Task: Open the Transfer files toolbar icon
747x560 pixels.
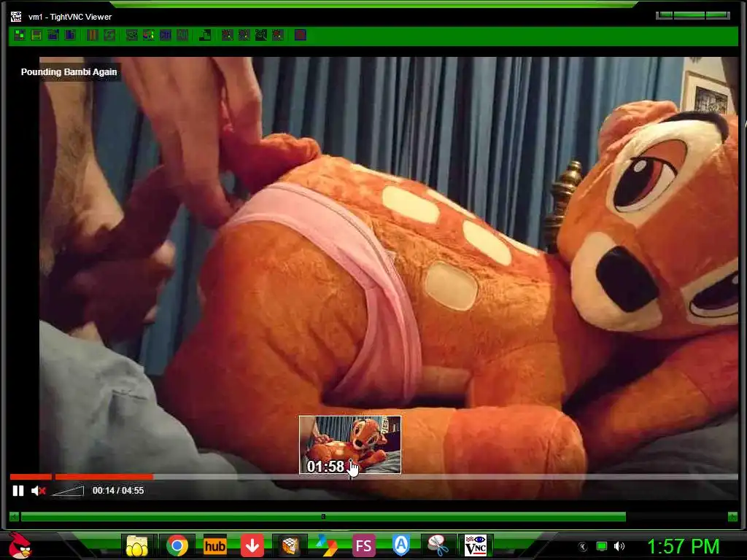Action: [x=205, y=35]
